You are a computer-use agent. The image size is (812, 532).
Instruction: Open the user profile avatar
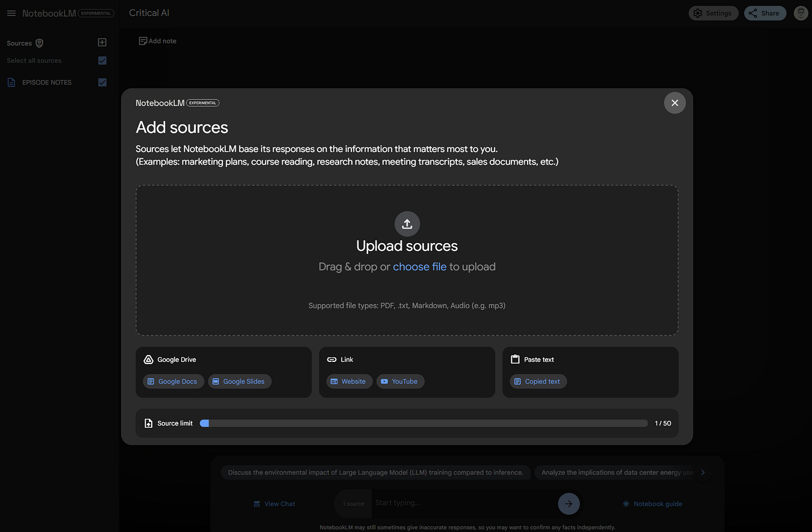click(801, 13)
